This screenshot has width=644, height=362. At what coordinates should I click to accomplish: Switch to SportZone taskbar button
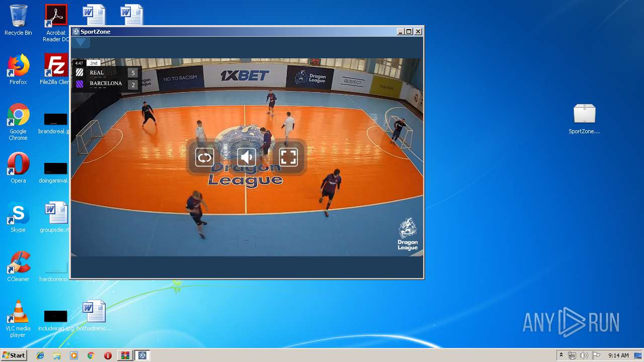(x=142, y=355)
